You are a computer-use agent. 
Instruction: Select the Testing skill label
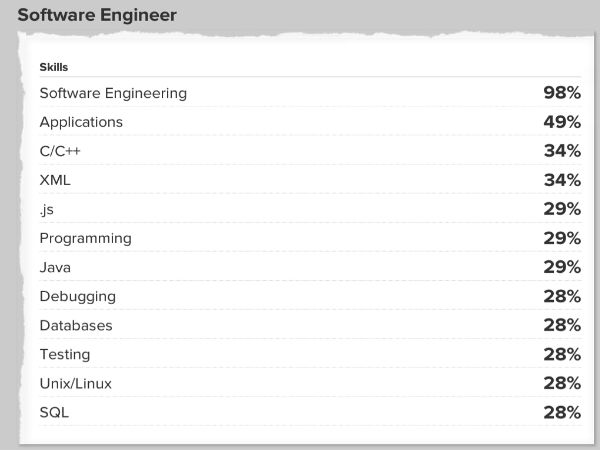coord(65,354)
